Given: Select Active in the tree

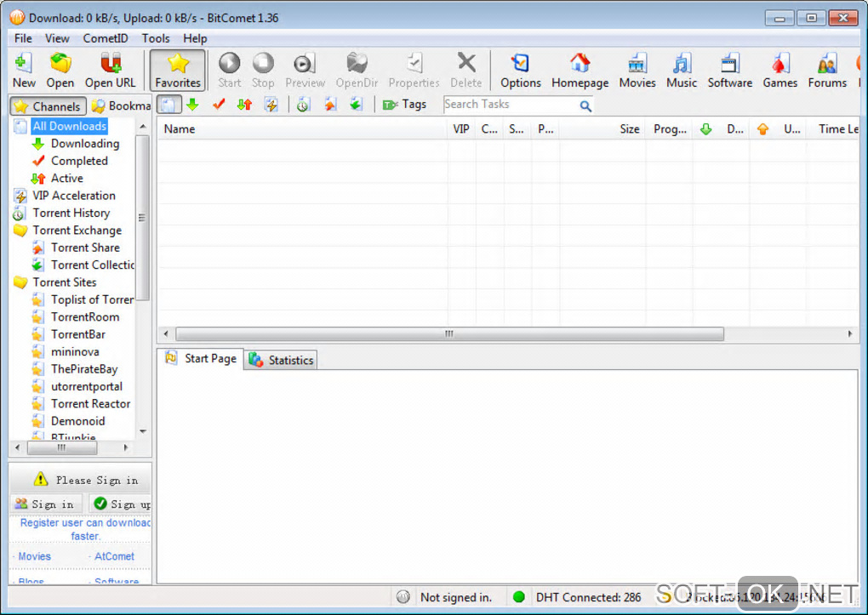Looking at the screenshot, I should (67, 179).
